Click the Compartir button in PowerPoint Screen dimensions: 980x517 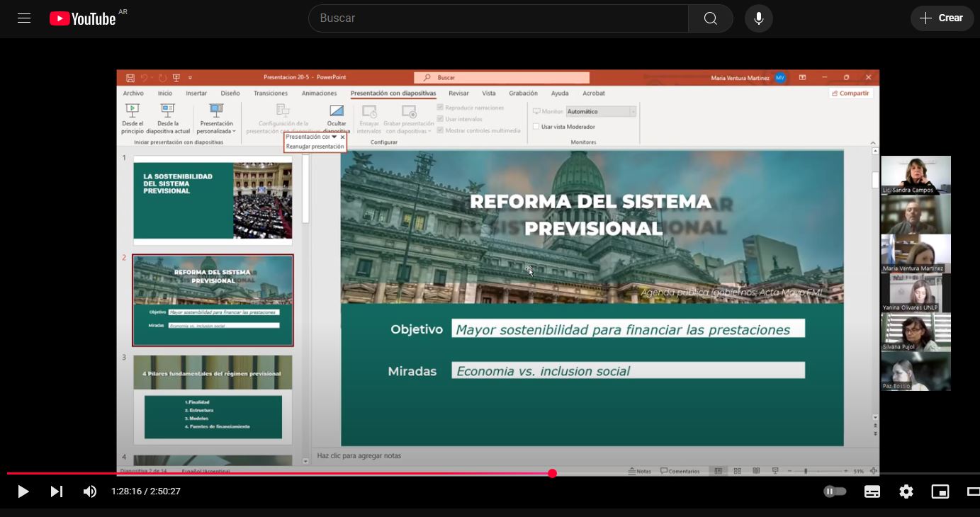tap(850, 93)
